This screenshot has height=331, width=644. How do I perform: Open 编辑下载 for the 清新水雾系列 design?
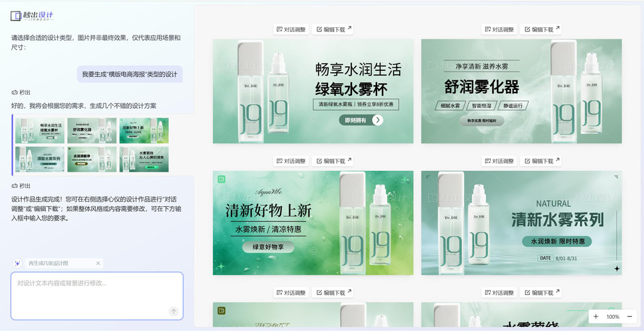(541, 161)
